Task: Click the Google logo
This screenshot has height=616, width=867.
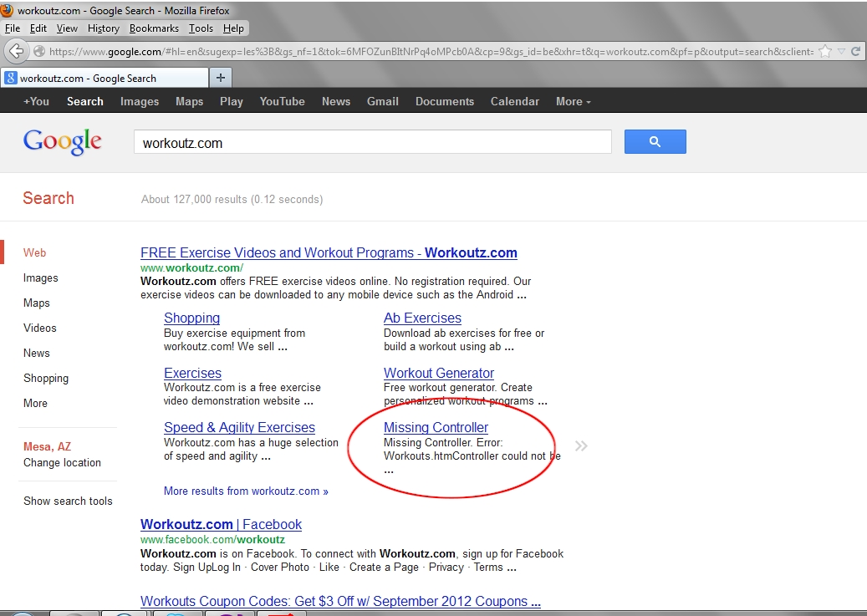Action: [63, 141]
